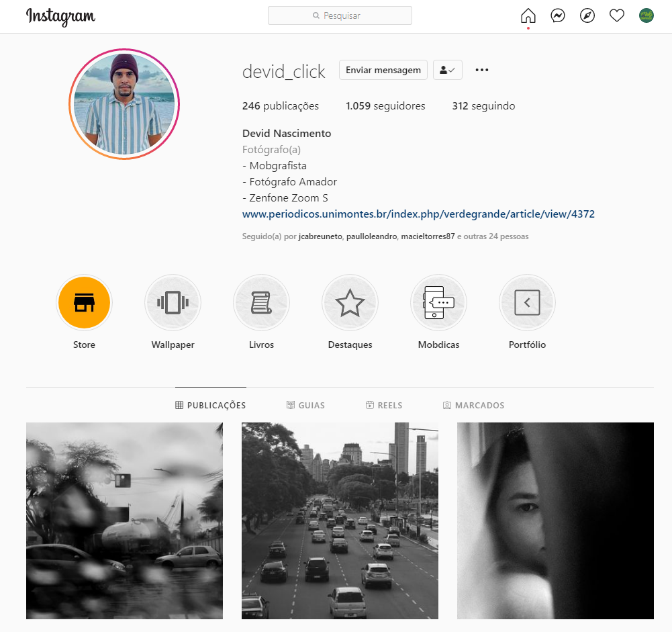Open the Mobdicas highlight icon
Viewport: 672px width, 632px height.
438,302
